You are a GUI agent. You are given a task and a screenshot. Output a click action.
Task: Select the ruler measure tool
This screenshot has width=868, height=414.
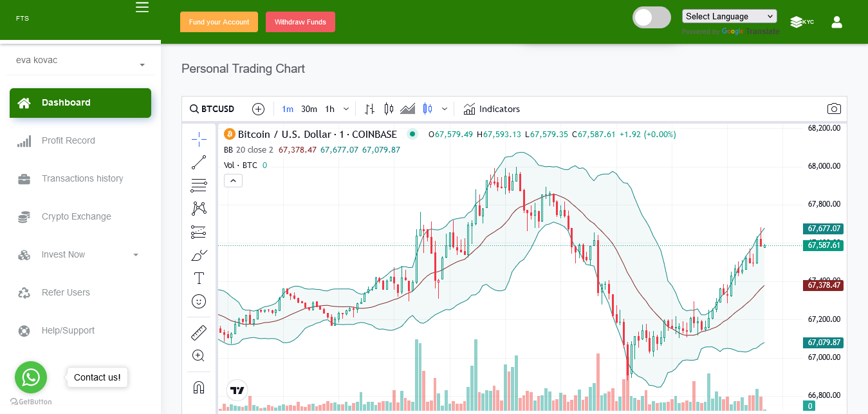(x=199, y=333)
